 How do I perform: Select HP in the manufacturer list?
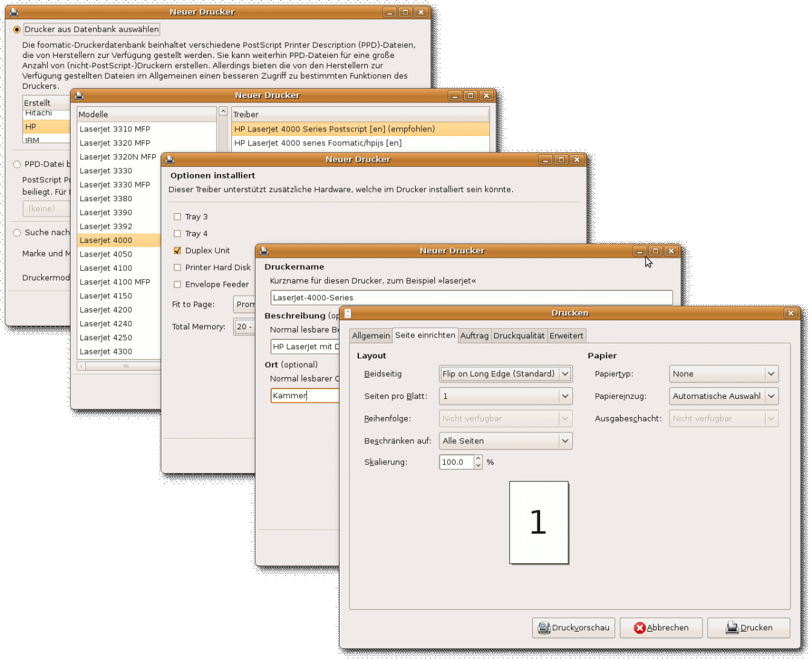[46, 127]
